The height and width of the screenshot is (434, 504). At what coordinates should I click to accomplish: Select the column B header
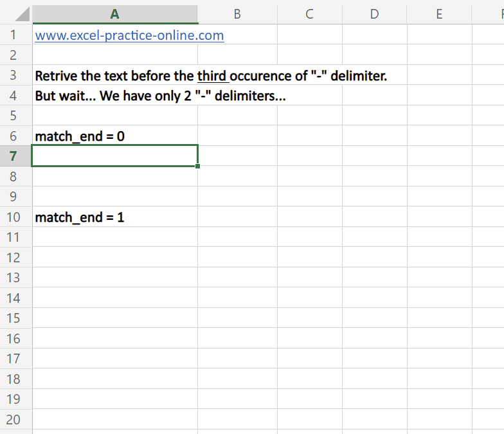[x=237, y=14]
